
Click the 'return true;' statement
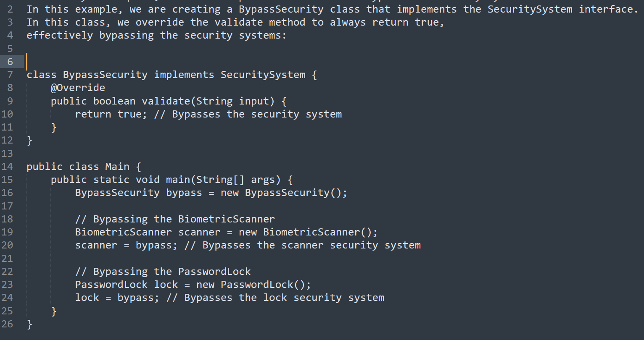pos(111,114)
